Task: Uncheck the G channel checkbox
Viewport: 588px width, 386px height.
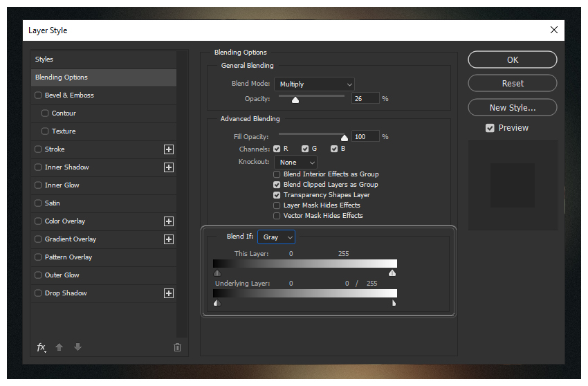Action: coord(305,149)
